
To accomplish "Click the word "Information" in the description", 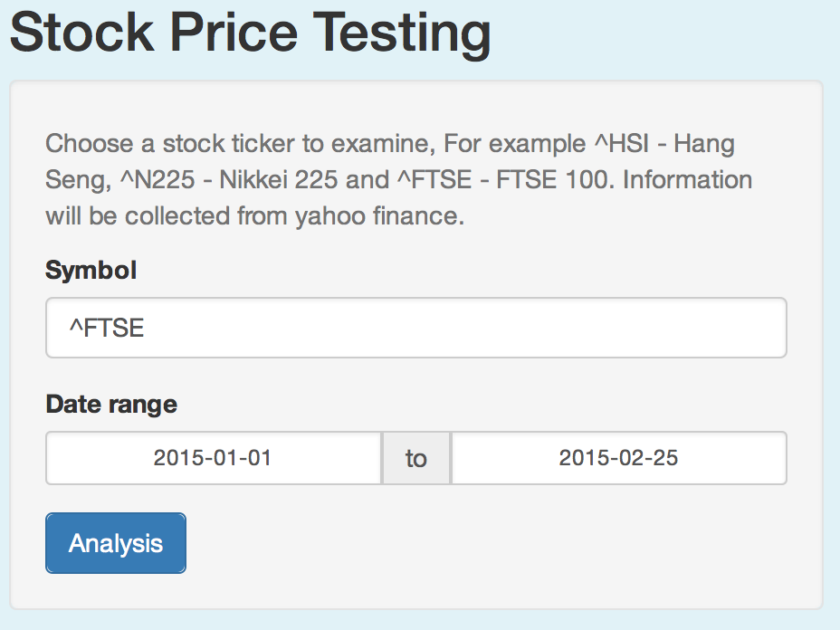I will click(688, 180).
